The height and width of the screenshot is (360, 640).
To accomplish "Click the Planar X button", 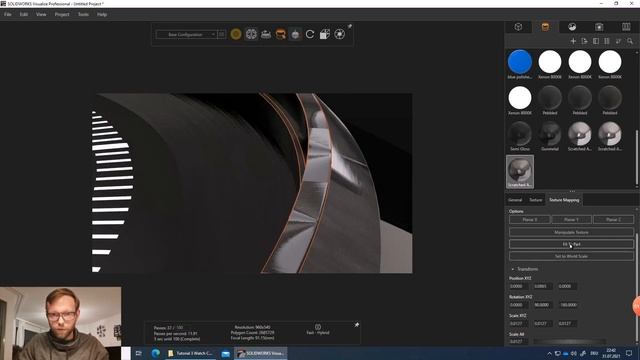I will 530,220.
